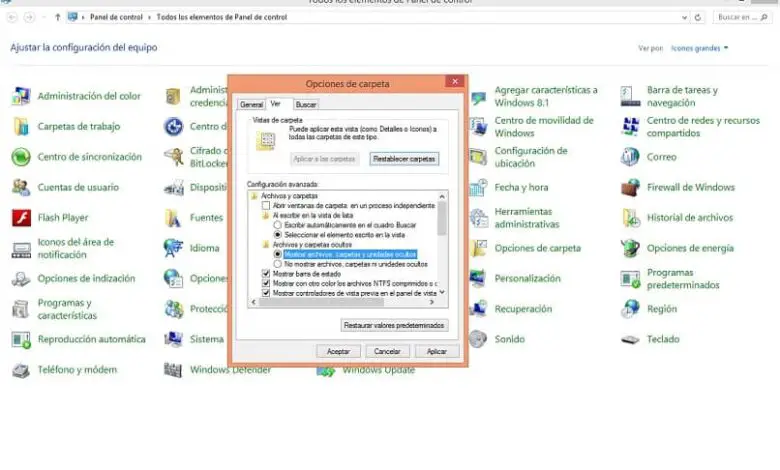
Task: Open Historial de archivos icon
Action: click(x=630, y=218)
